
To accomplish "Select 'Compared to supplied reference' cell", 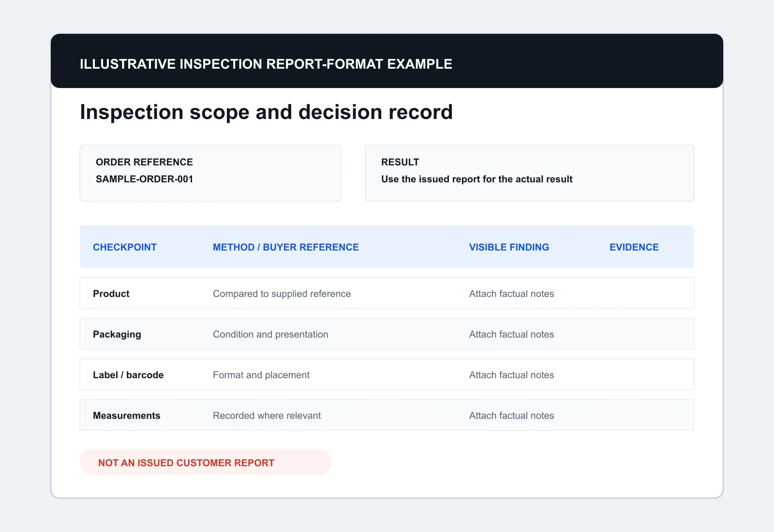I will (x=282, y=294).
